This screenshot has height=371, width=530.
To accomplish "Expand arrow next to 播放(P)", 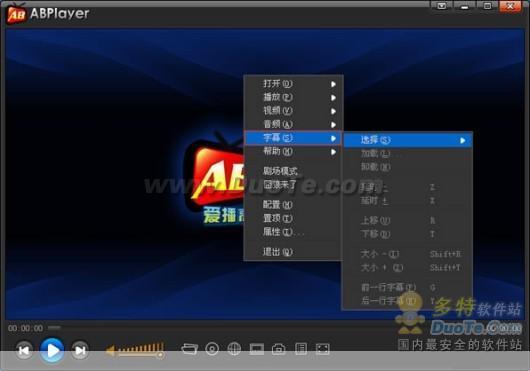I will coord(333,98).
